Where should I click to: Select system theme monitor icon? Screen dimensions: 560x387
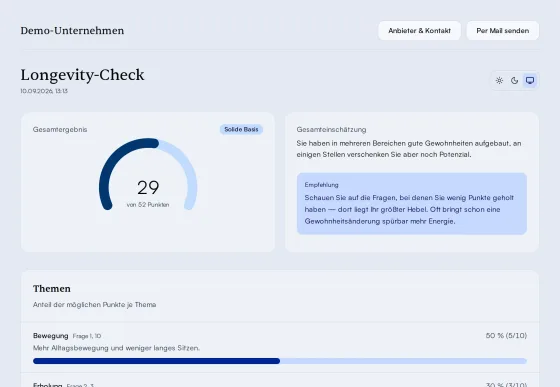(x=530, y=80)
